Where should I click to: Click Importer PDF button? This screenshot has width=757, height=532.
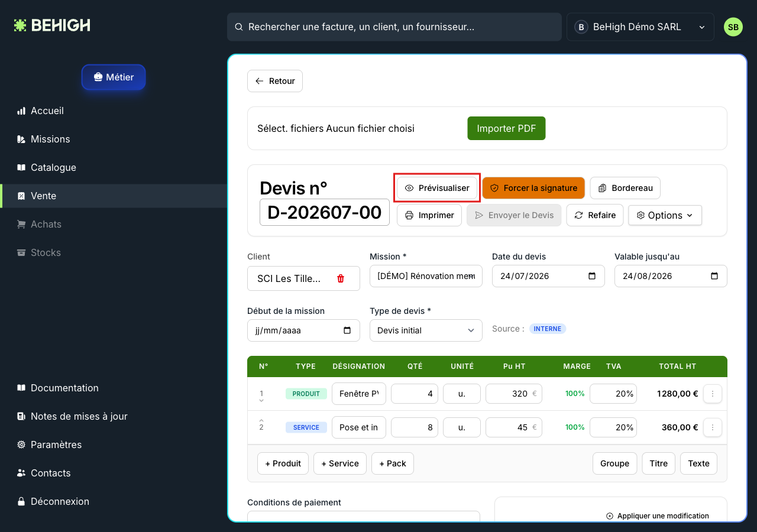[x=506, y=128]
